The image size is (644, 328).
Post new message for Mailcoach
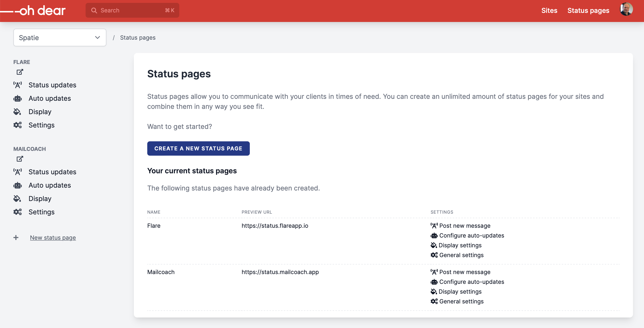pos(465,272)
